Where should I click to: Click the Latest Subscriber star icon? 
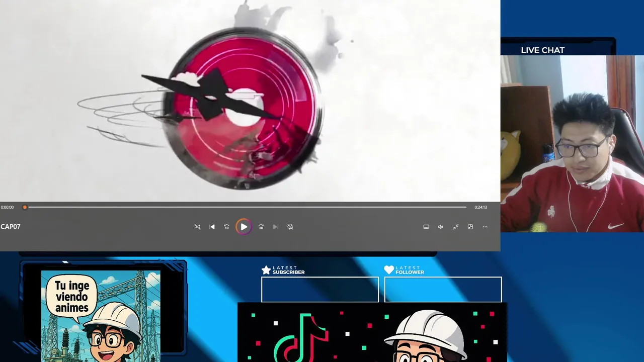(x=266, y=270)
